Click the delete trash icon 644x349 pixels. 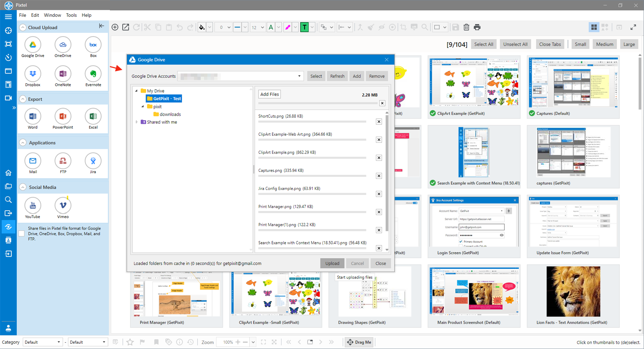tap(466, 27)
